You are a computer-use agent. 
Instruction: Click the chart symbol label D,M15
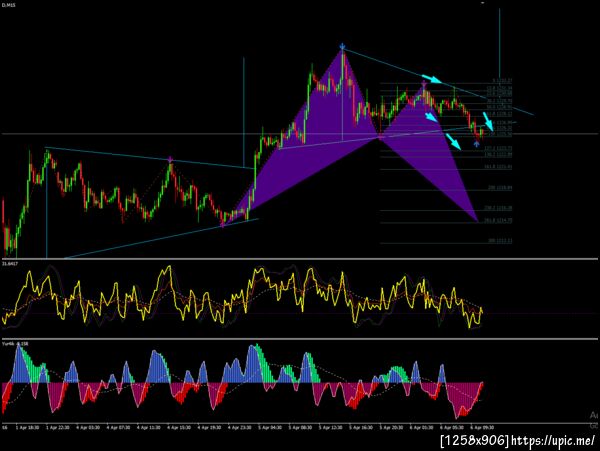(x=8, y=5)
